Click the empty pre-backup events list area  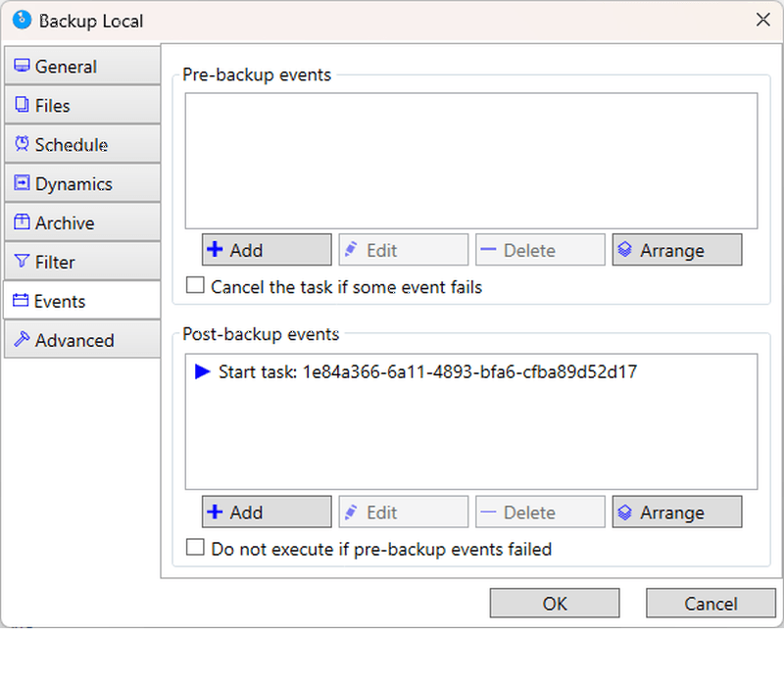point(471,161)
